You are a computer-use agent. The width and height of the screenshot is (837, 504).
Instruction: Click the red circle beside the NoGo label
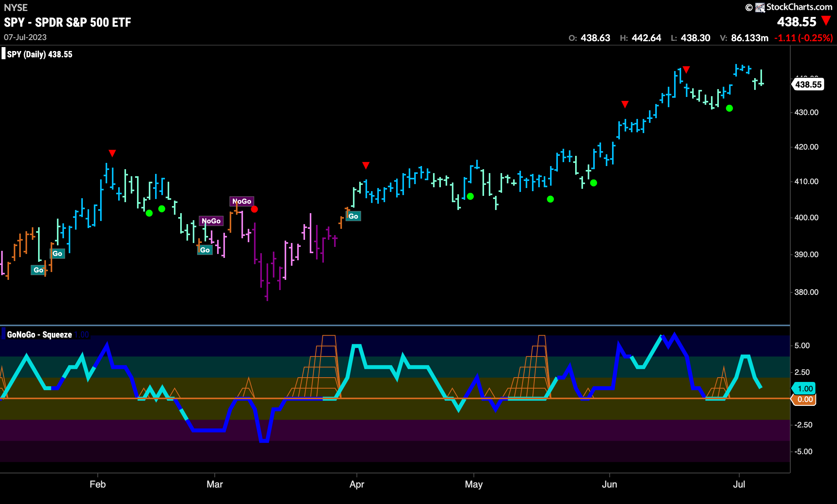[x=254, y=209]
